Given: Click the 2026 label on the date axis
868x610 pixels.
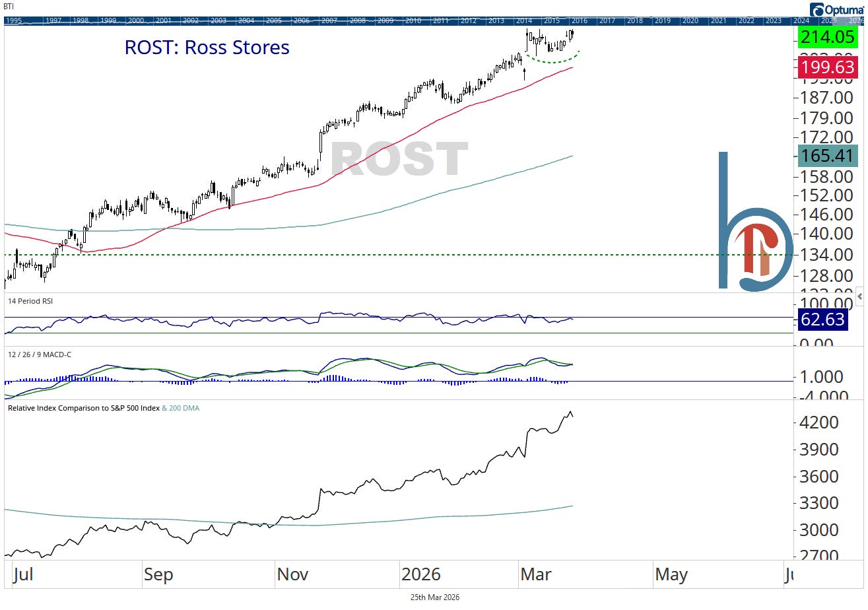Looking at the screenshot, I should [x=422, y=574].
